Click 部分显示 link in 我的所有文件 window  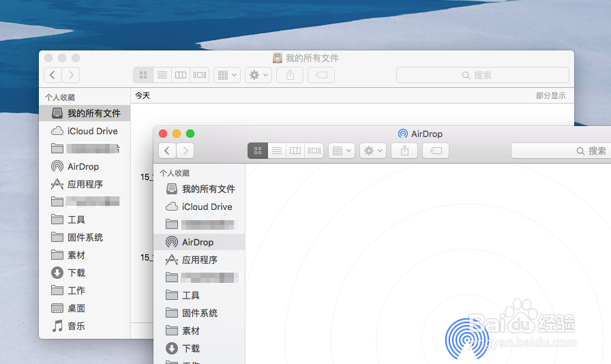[x=550, y=95]
